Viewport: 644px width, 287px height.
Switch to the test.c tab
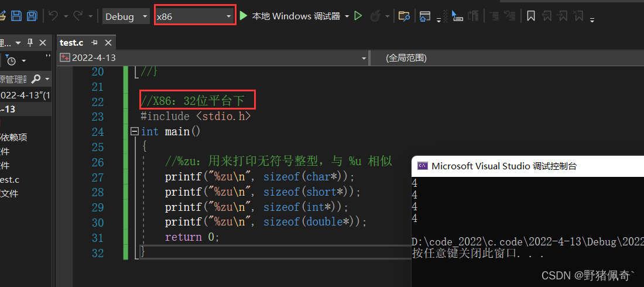[71, 43]
